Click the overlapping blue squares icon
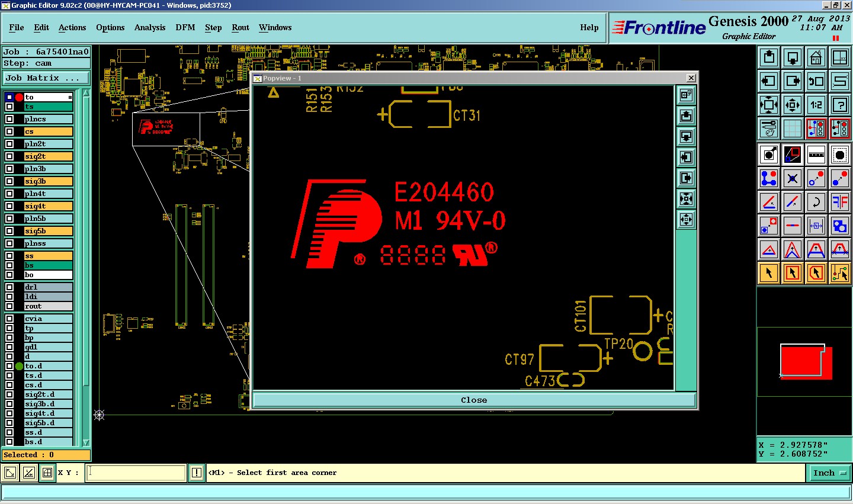Viewport: 853px width, 504px height. coord(840,226)
